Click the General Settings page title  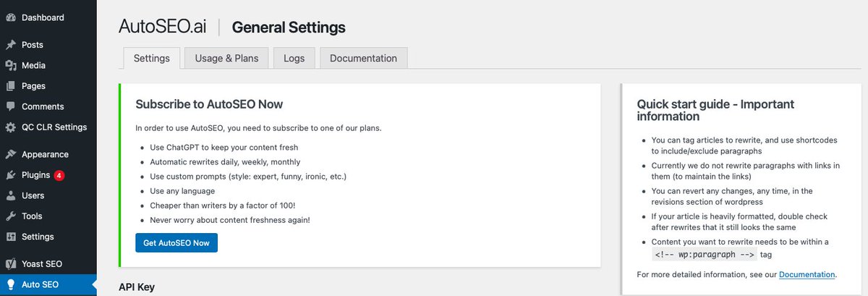click(x=289, y=28)
